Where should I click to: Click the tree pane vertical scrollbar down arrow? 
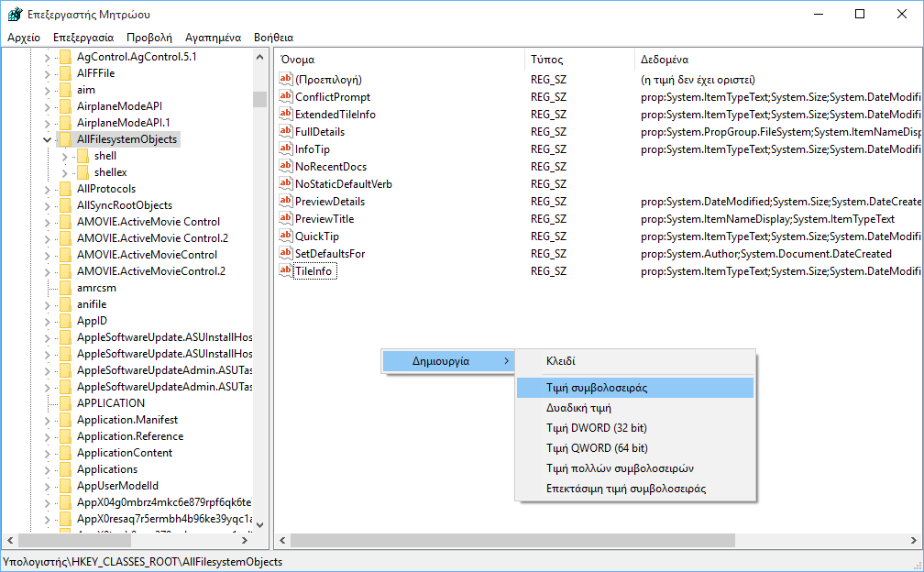point(259,524)
